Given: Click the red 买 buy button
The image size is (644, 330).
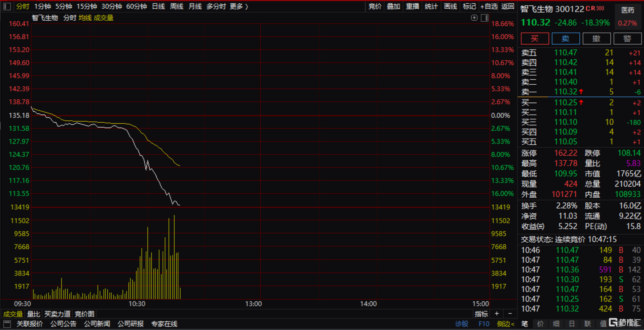Looking at the screenshot, I should [535, 38].
